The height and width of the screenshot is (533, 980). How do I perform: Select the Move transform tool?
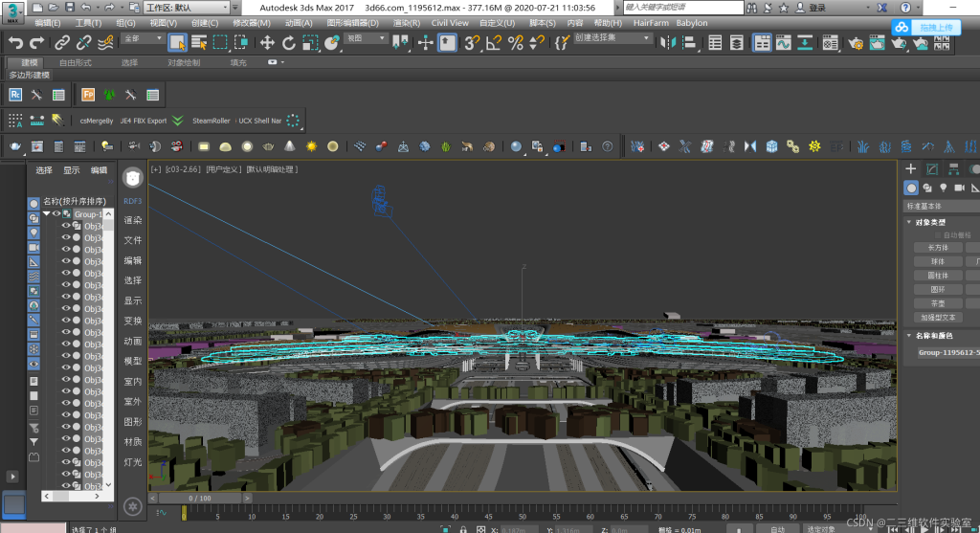click(267, 42)
